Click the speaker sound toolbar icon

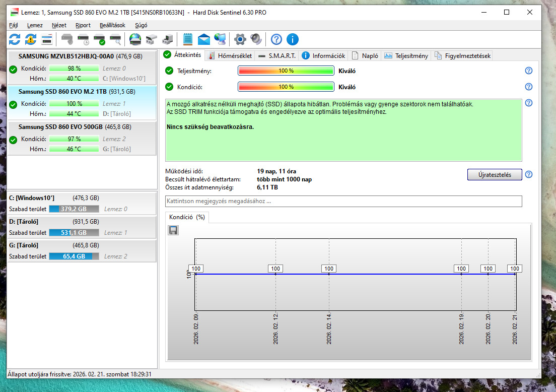point(256,39)
